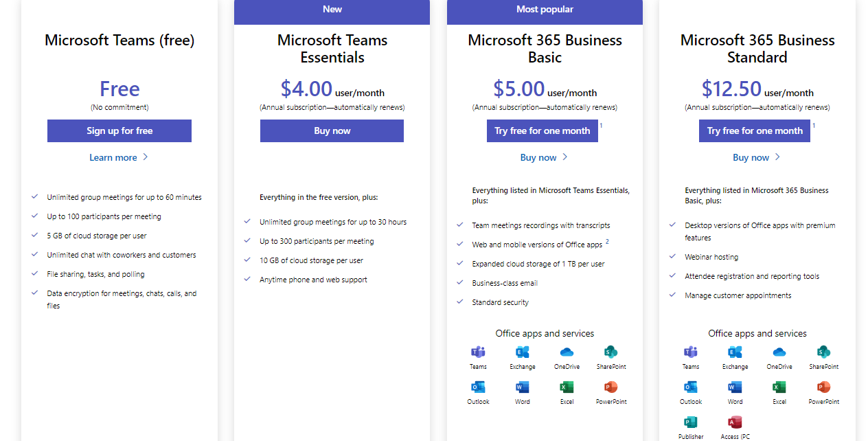The width and height of the screenshot is (868, 441).
Task: Select the OneDrive icon in Business Basic
Action: [x=567, y=352]
